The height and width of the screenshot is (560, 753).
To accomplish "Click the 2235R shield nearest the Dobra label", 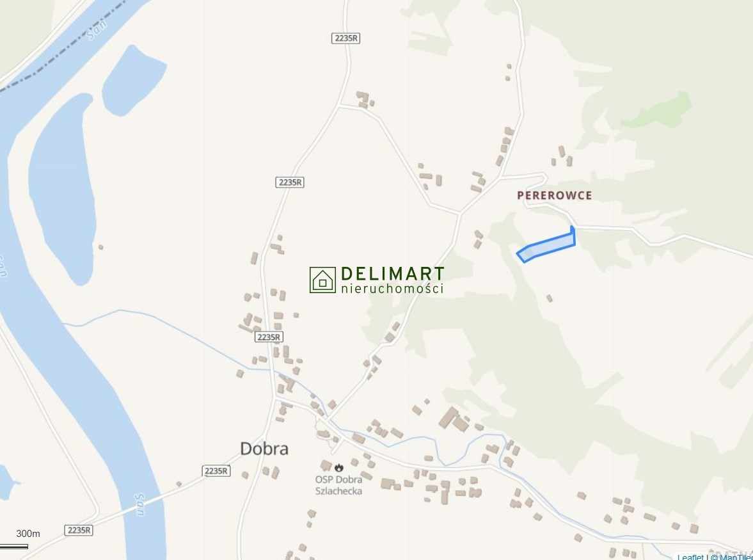I will (216, 470).
